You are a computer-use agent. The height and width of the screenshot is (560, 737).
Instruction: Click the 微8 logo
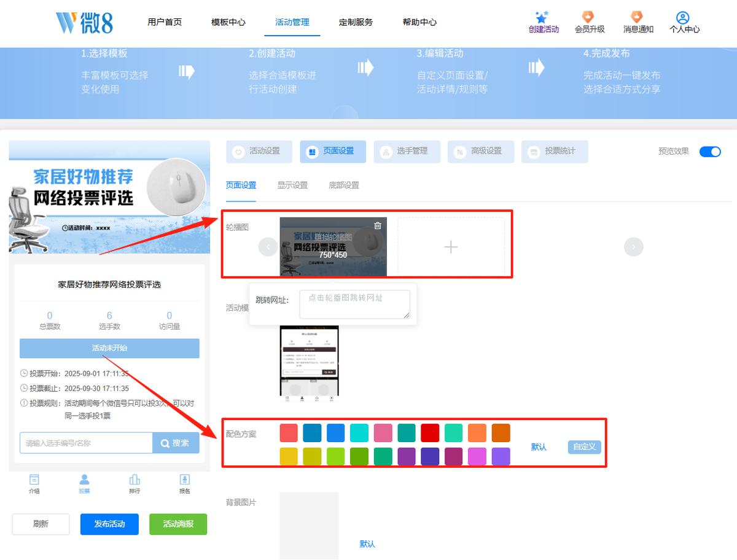click(84, 23)
